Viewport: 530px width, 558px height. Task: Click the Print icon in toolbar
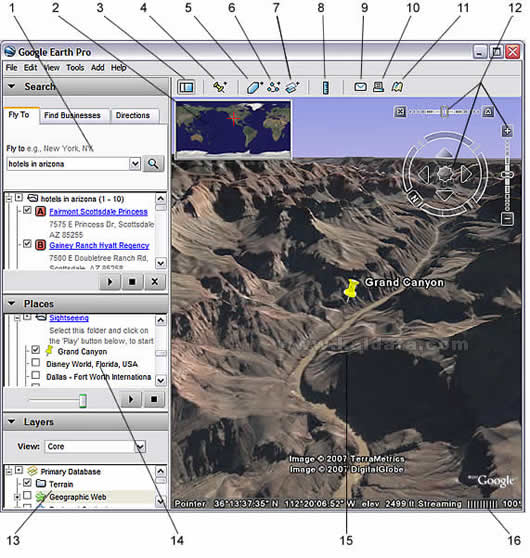378,87
